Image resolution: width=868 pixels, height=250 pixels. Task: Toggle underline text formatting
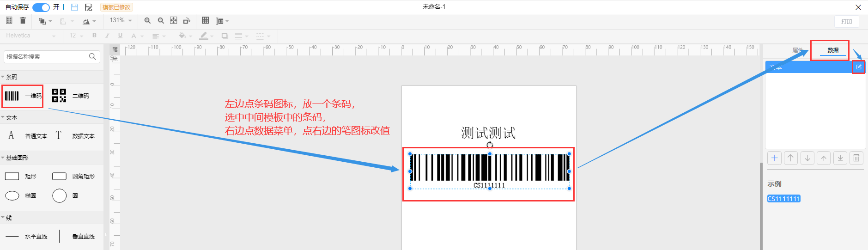click(120, 36)
